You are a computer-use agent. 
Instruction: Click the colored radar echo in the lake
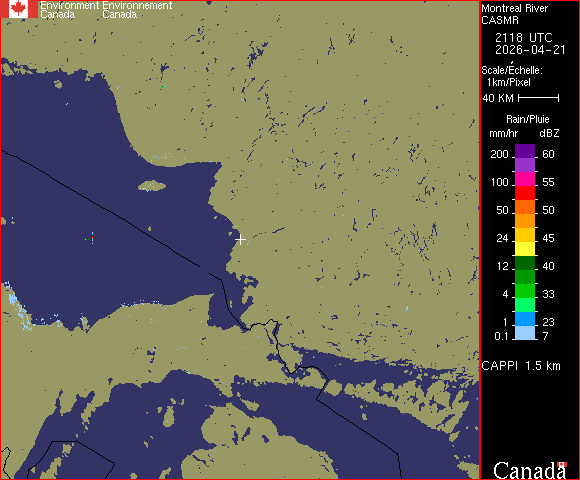coord(91,238)
